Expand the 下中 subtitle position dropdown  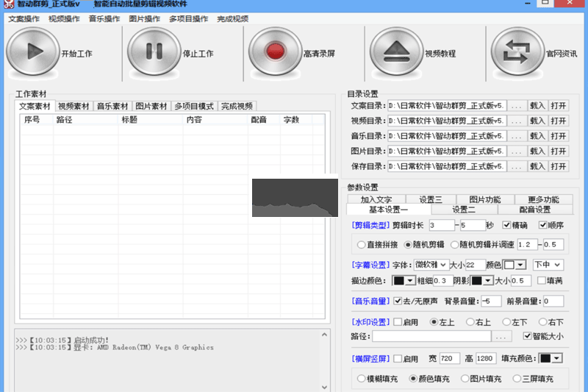548,264
